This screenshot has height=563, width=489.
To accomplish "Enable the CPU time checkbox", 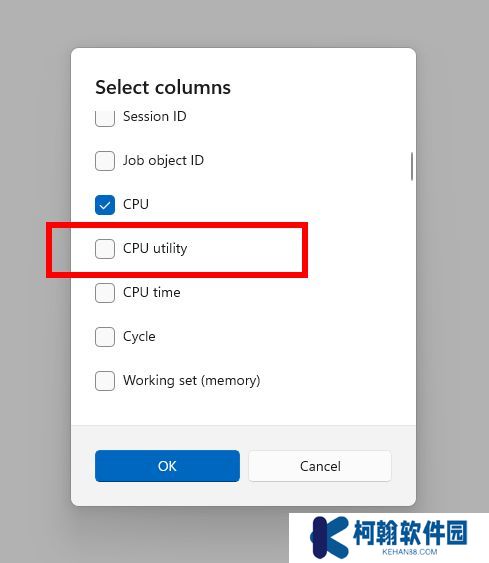I will tap(105, 293).
